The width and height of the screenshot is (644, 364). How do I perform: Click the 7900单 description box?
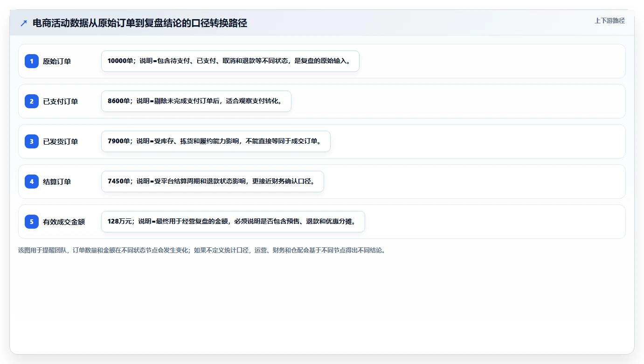216,141
